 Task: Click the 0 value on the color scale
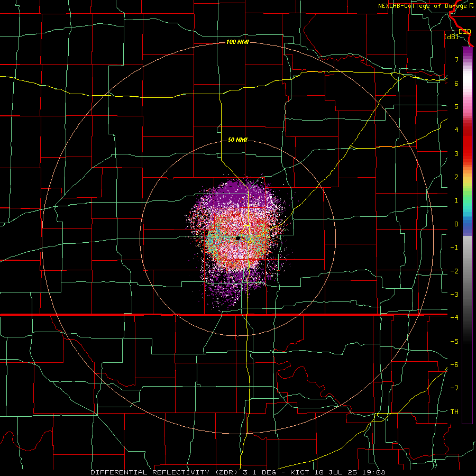coord(456,224)
